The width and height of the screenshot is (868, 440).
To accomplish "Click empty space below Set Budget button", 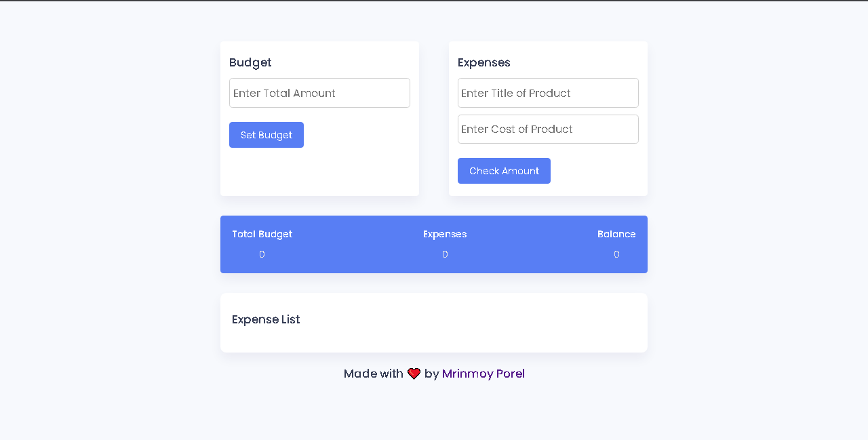I will (x=319, y=172).
